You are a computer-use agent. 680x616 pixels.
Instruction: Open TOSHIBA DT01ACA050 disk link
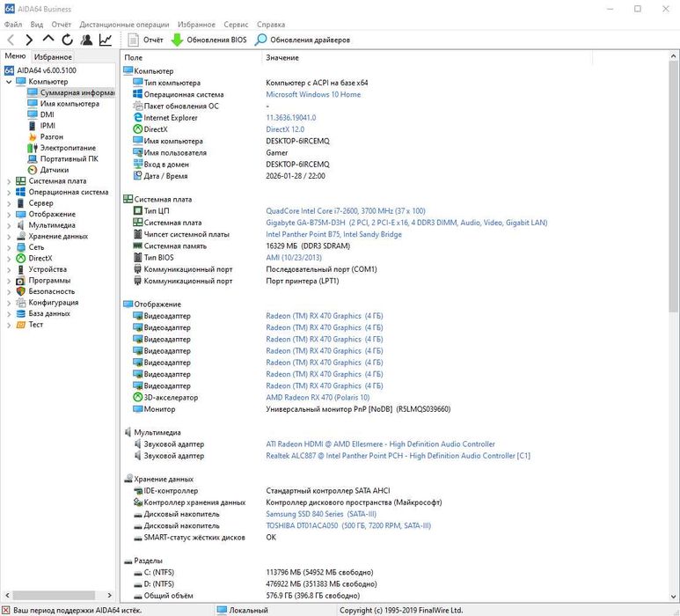(348, 525)
